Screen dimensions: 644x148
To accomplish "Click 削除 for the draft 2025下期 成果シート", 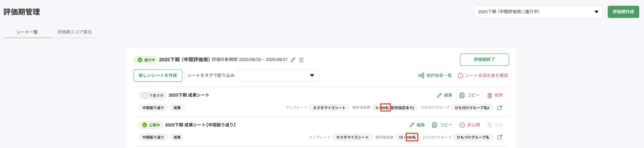I will pyautogui.click(x=495, y=95).
